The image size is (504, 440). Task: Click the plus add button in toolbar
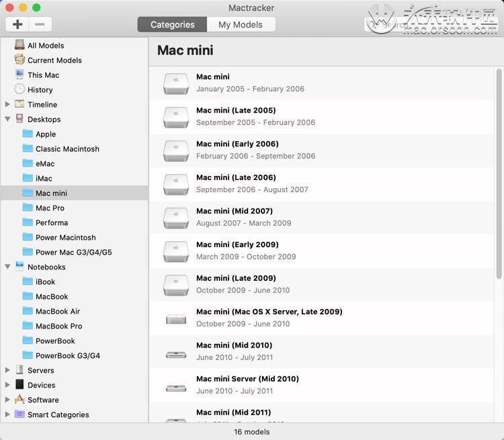click(17, 25)
